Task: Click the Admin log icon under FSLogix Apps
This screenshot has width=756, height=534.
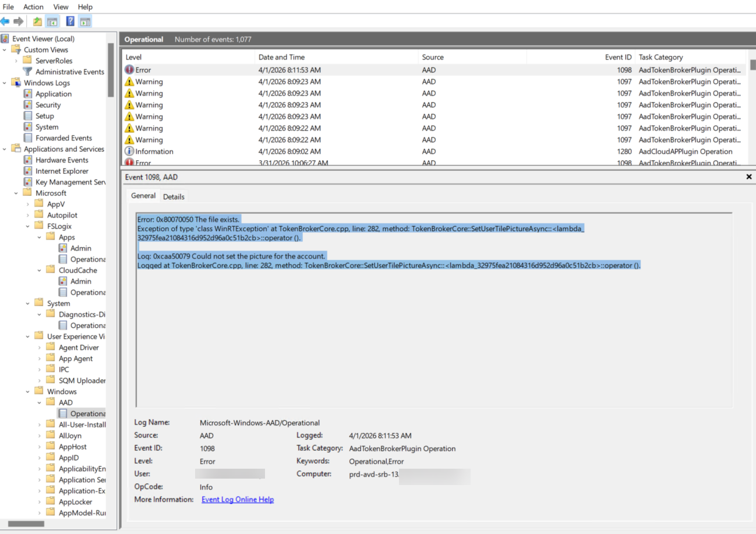Action: pos(62,248)
